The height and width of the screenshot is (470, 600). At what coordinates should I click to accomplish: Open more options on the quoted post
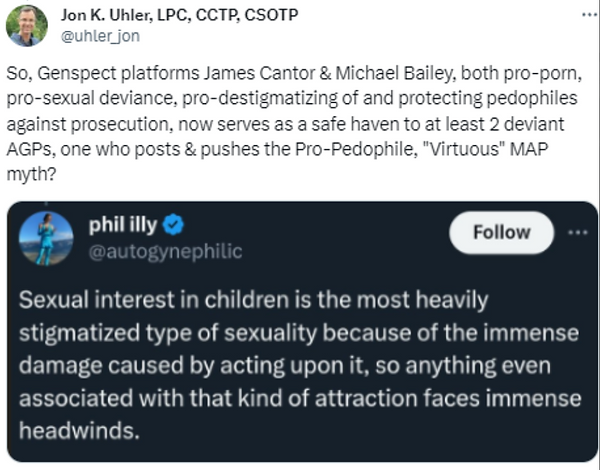point(577,231)
